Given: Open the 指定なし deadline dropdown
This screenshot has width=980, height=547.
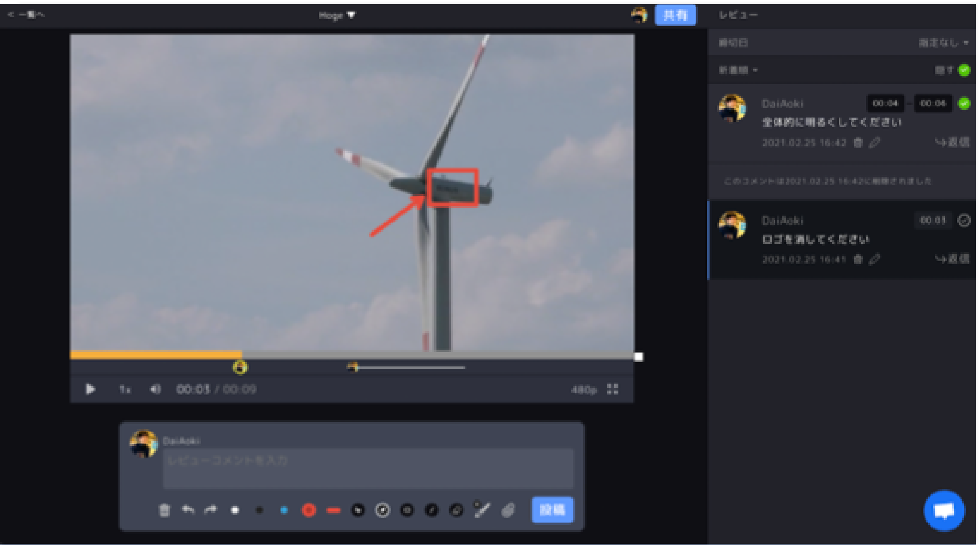Looking at the screenshot, I should pyautogui.click(x=943, y=43).
